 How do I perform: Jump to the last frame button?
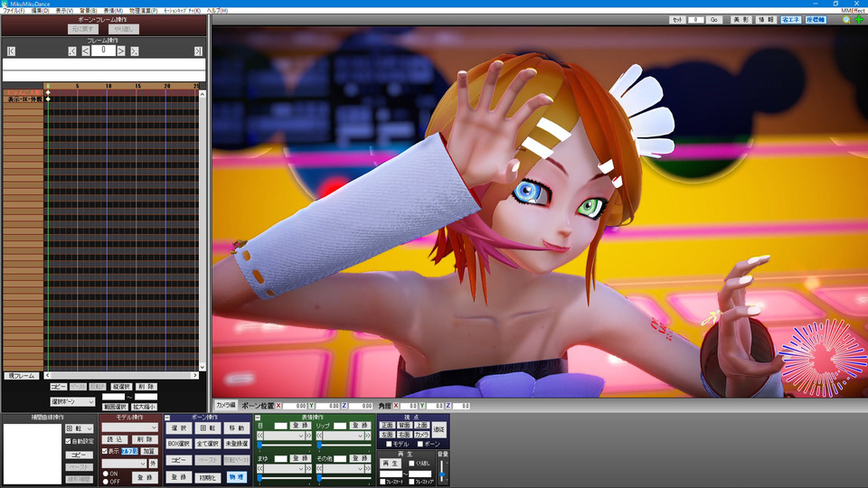pos(200,52)
